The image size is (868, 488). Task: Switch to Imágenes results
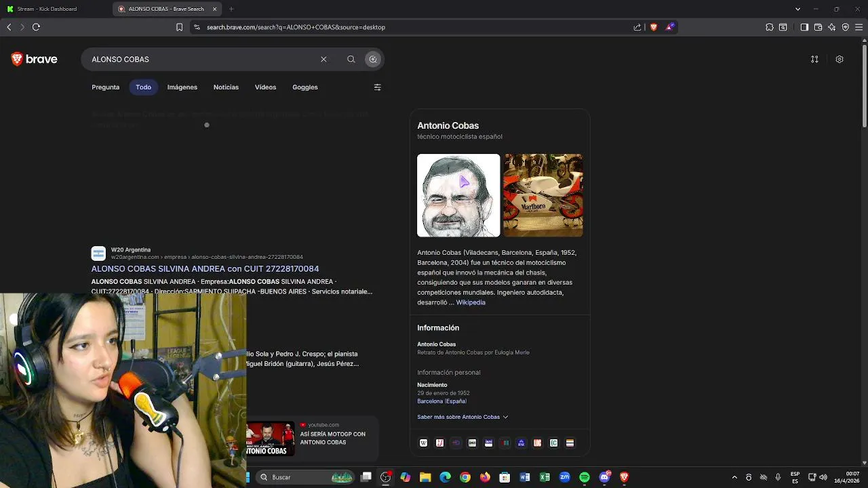182,87
